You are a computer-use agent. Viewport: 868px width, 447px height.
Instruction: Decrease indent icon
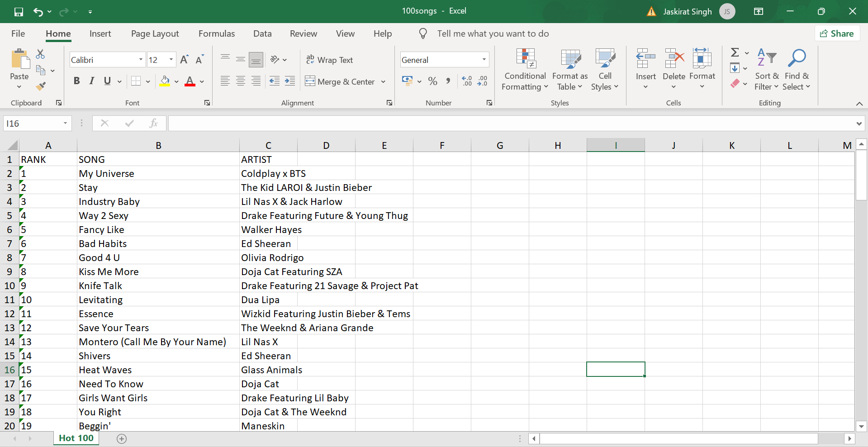pyautogui.click(x=274, y=81)
